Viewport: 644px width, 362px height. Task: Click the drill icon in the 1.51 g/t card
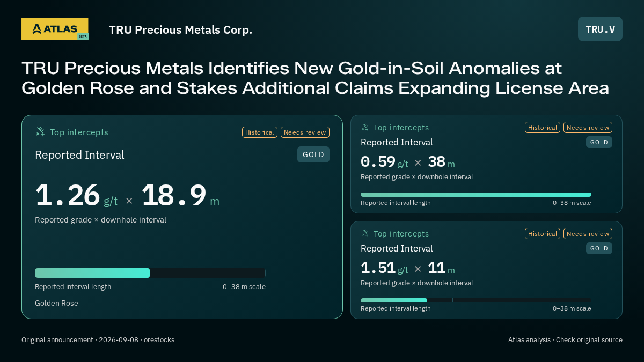tap(365, 233)
